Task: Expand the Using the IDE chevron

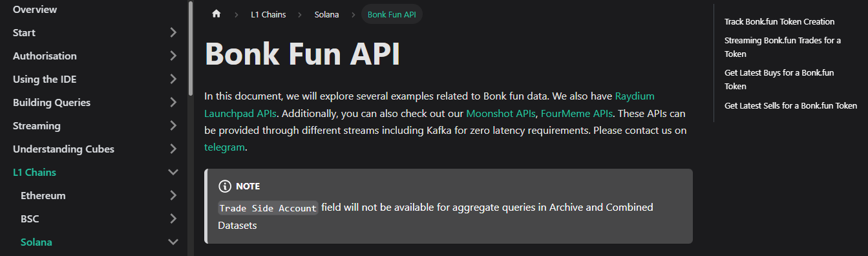Action: [x=173, y=79]
